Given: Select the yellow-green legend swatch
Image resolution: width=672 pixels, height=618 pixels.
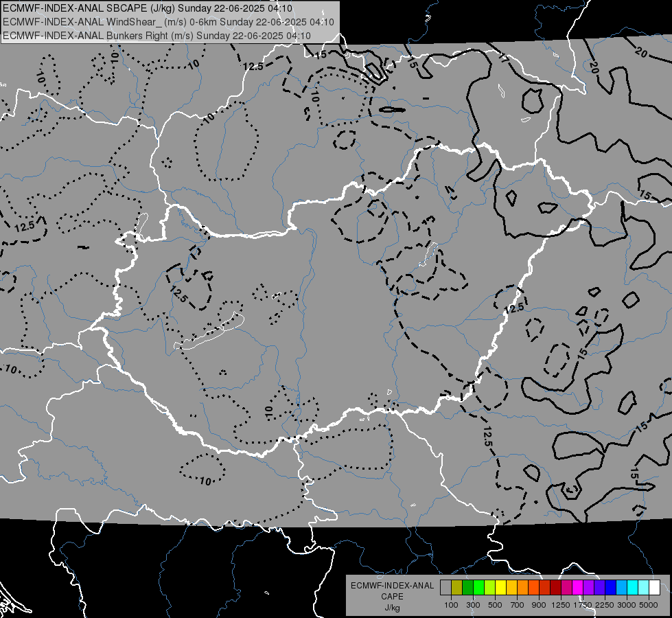Looking at the screenshot, I should pyautogui.click(x=490, y=587).
